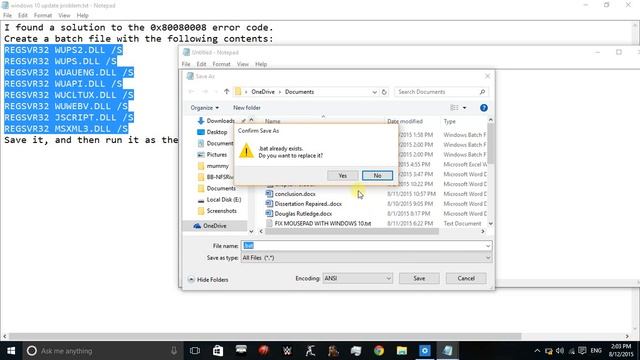Open Desktop in navigation pane
640x360 pixels.
212,132
